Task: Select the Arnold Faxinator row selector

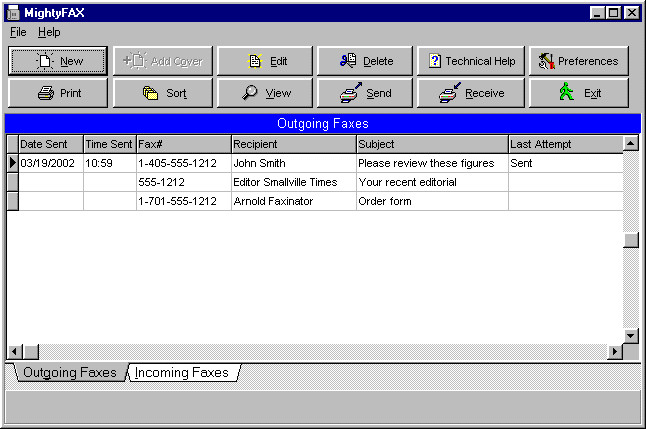Action: 13,201
